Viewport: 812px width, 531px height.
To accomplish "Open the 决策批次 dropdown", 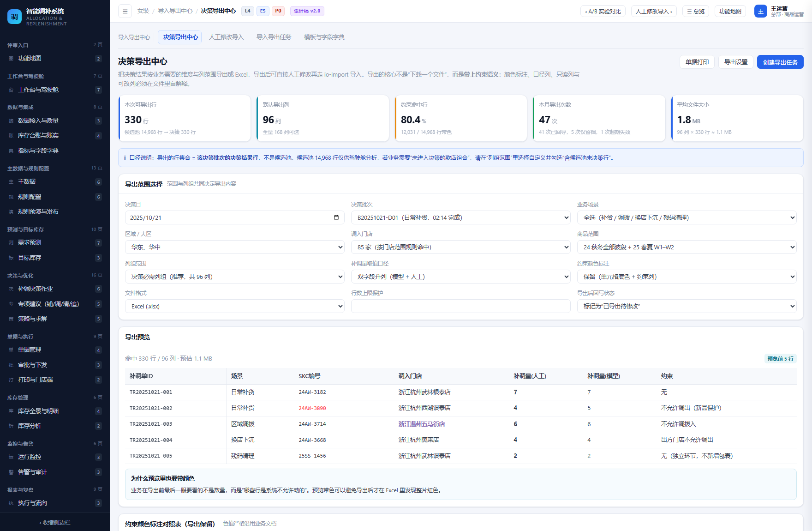I will coord(460,217).
